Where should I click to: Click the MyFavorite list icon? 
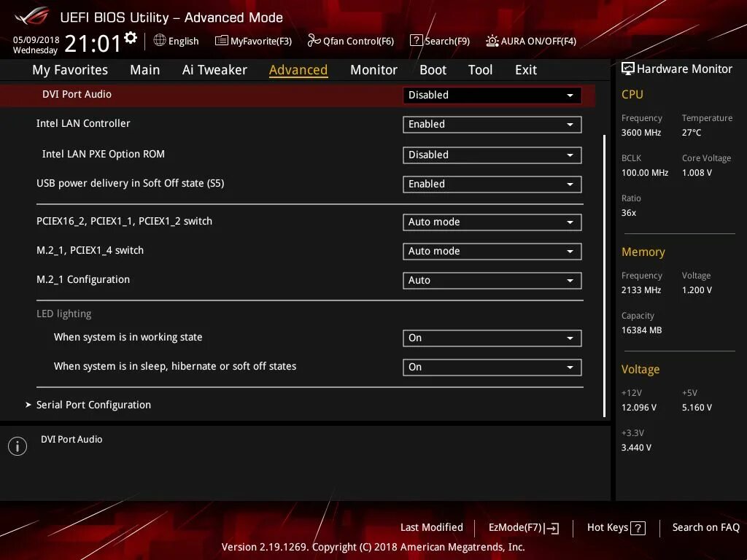pyautogui.click(x=222, y=41)
